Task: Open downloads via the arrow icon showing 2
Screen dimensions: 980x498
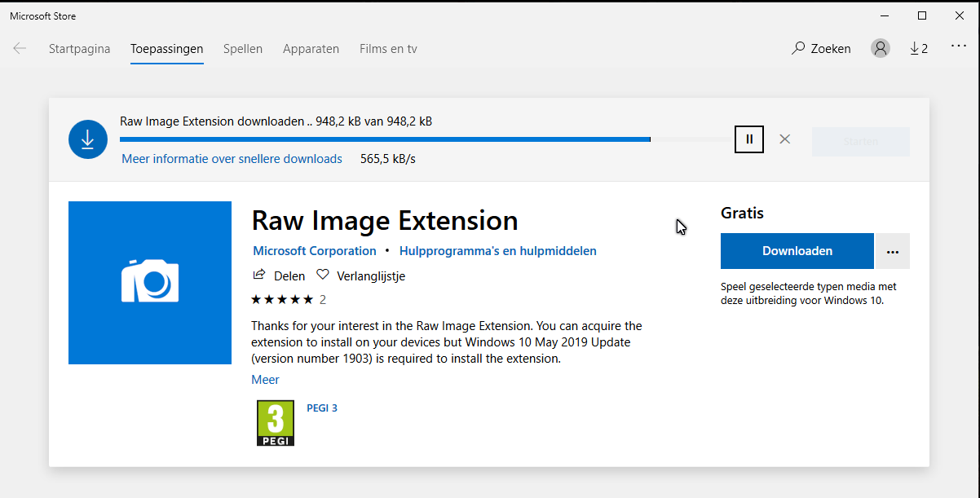Action: click(919, 48)
